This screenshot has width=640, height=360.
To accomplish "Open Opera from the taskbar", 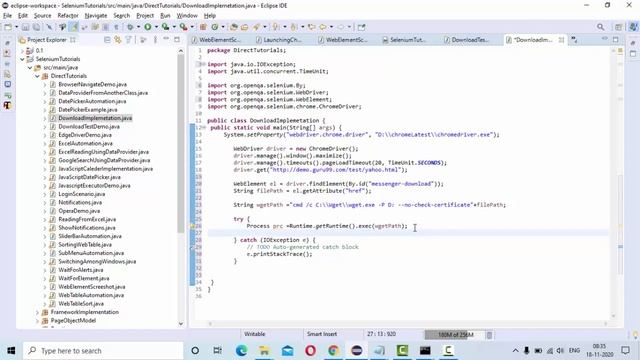I will [310, 351].
